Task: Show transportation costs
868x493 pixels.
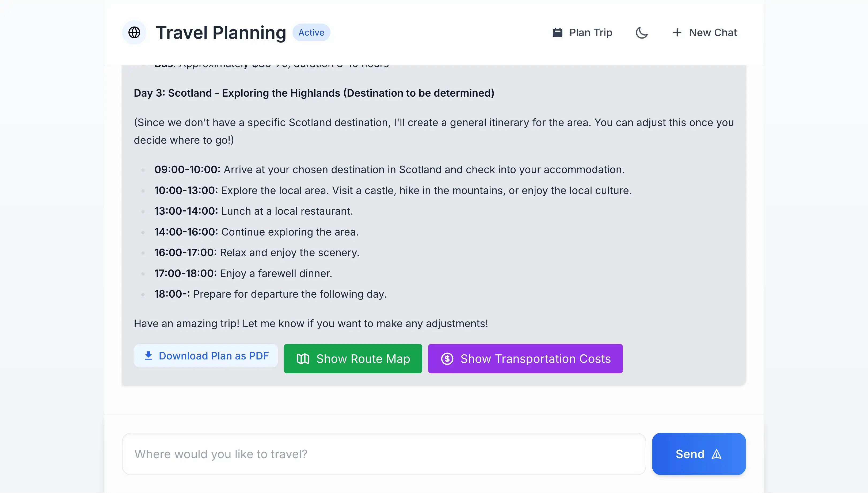Action: 525,359
